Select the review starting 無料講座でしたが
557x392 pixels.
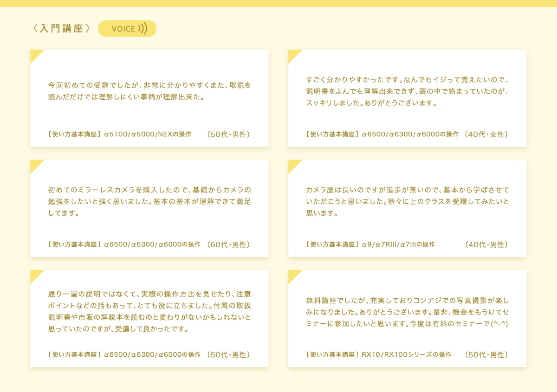(x=408, y=312)
